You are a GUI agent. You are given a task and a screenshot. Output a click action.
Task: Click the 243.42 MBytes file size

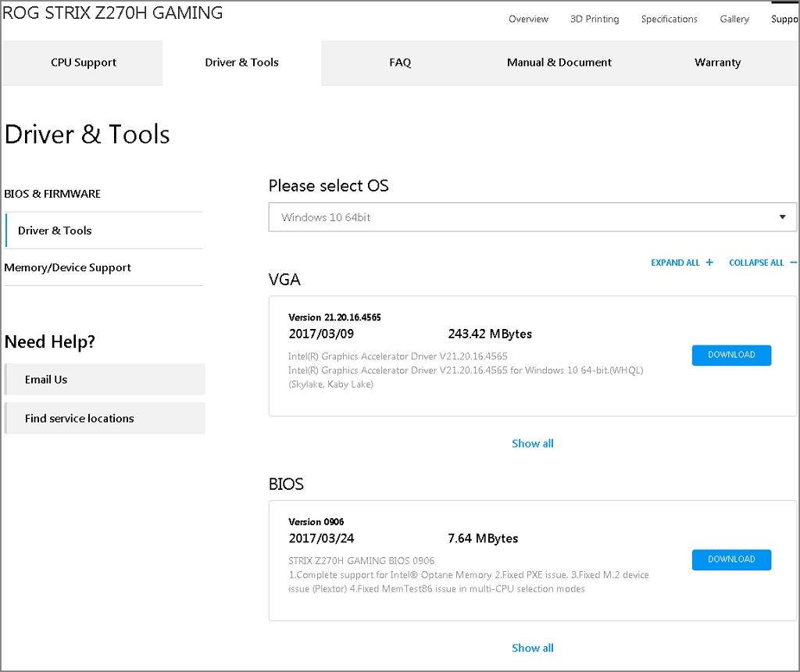pos(490,334)
